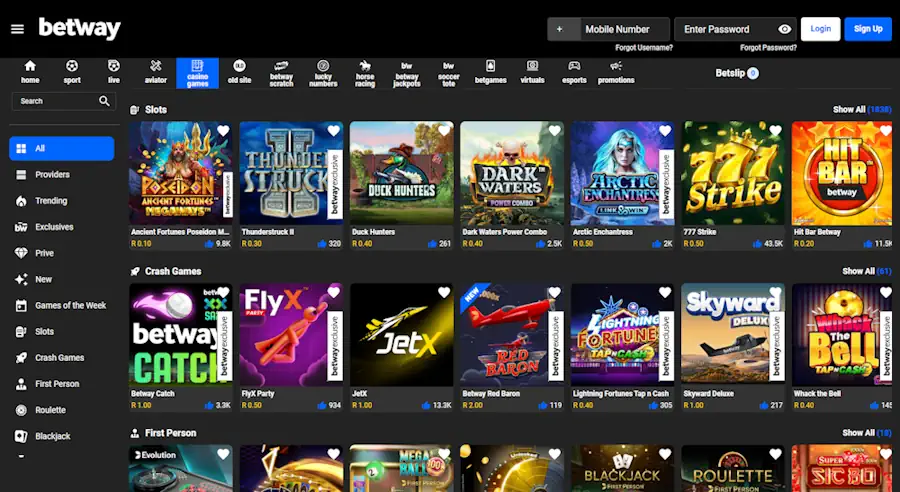Click the Sign Up button

point(868,29)
